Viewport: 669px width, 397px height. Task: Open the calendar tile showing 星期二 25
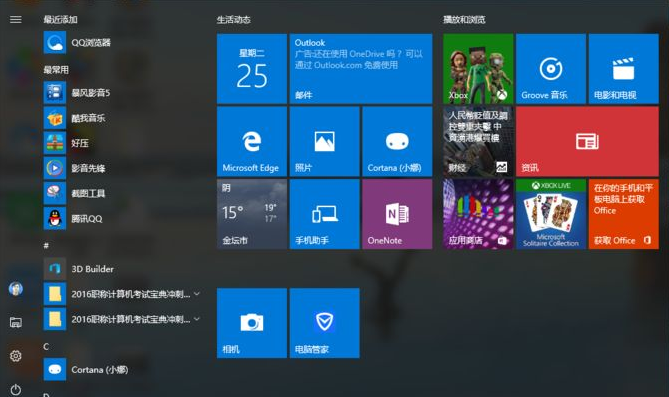point(252,69)
